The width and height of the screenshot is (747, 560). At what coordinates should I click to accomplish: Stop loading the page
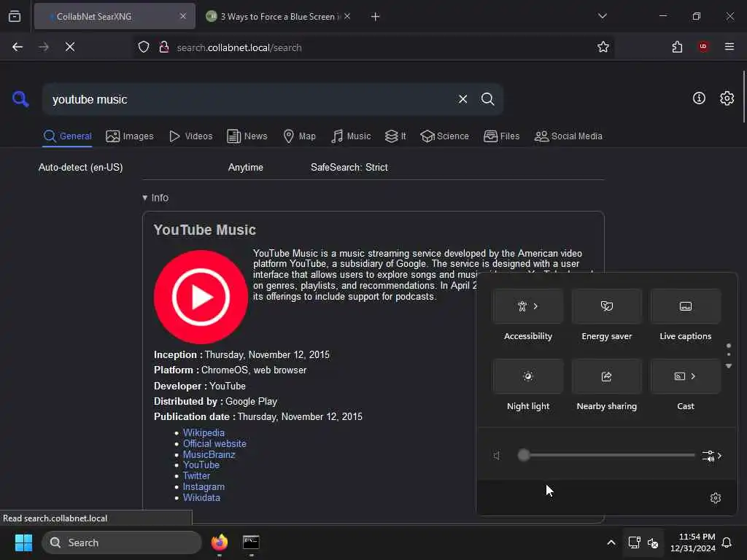coord(70,47)
